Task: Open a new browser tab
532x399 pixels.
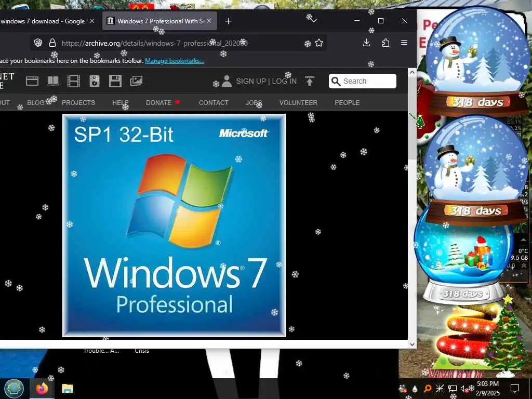Action: point(229,21)
